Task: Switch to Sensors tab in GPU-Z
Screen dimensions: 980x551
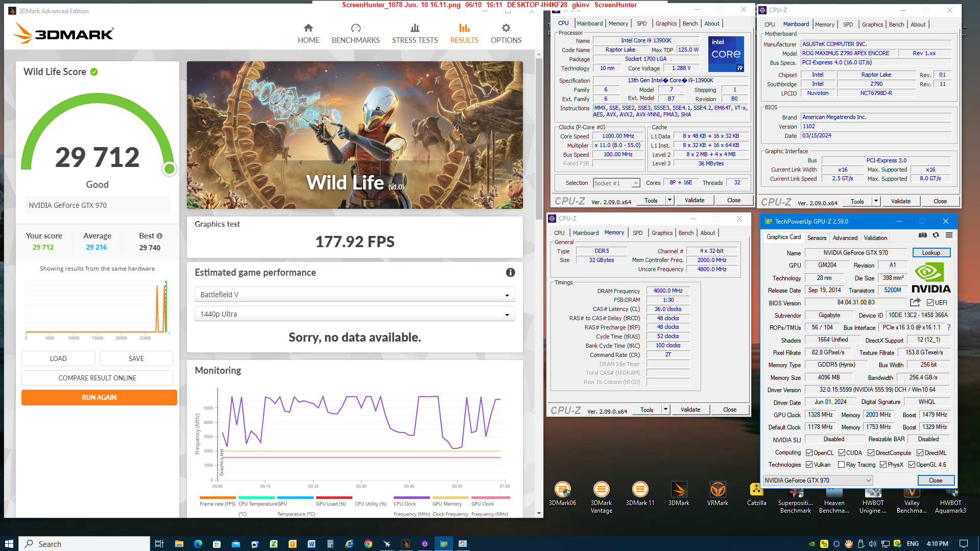Action: tap(817, 238)
